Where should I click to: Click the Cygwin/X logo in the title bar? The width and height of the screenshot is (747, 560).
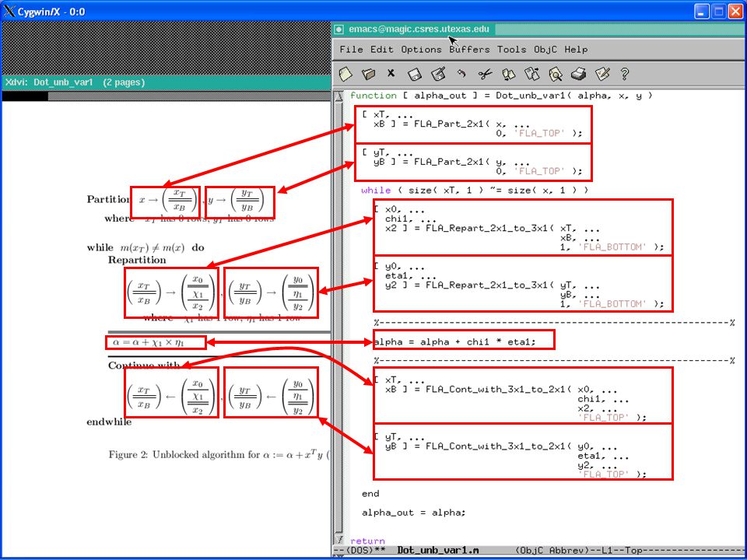9,12
